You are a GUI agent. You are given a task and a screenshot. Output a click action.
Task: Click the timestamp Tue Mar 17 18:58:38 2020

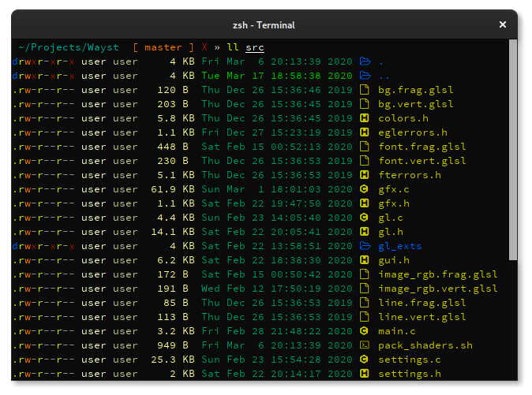point(277,76)
